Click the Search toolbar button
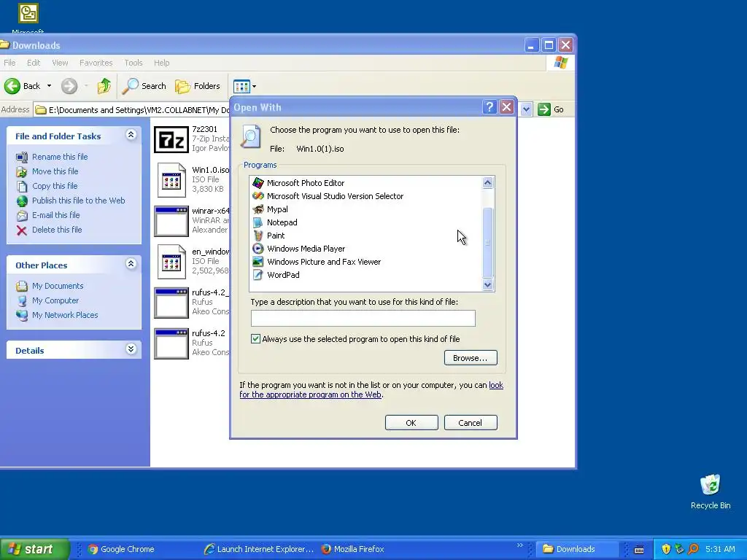 click(144, 86)
